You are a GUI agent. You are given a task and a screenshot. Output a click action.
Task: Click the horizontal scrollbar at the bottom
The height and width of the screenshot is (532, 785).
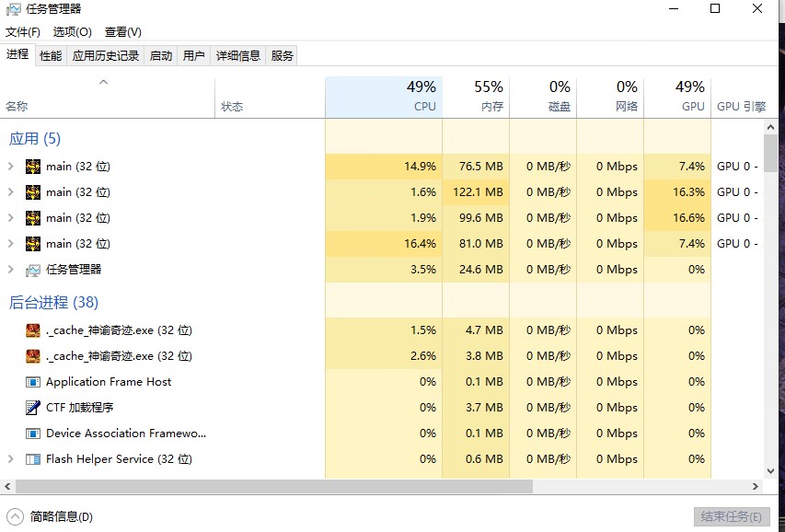[274, 486]
